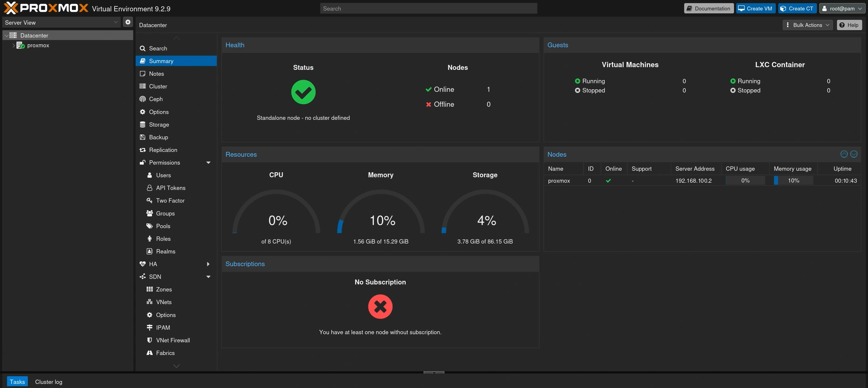This screenshot has width=868, height=388.
Task: Open the Documentation button
Action: click(708, 9)
